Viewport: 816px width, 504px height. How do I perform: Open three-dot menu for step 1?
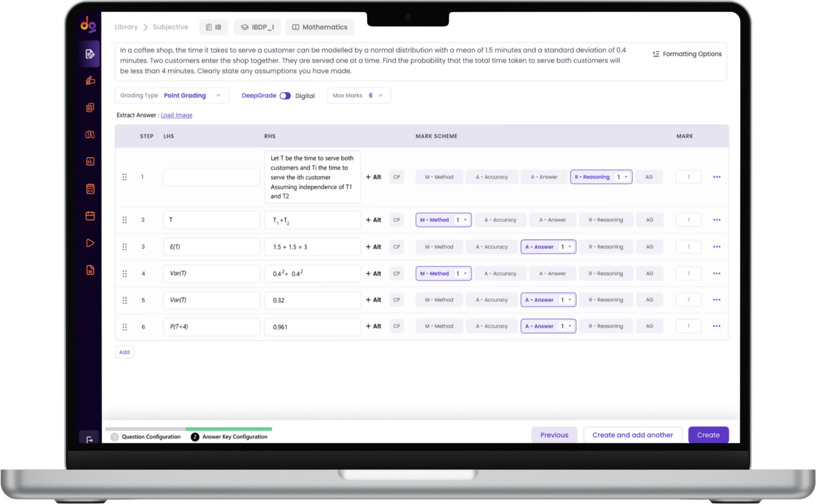(x=717, y=177)
